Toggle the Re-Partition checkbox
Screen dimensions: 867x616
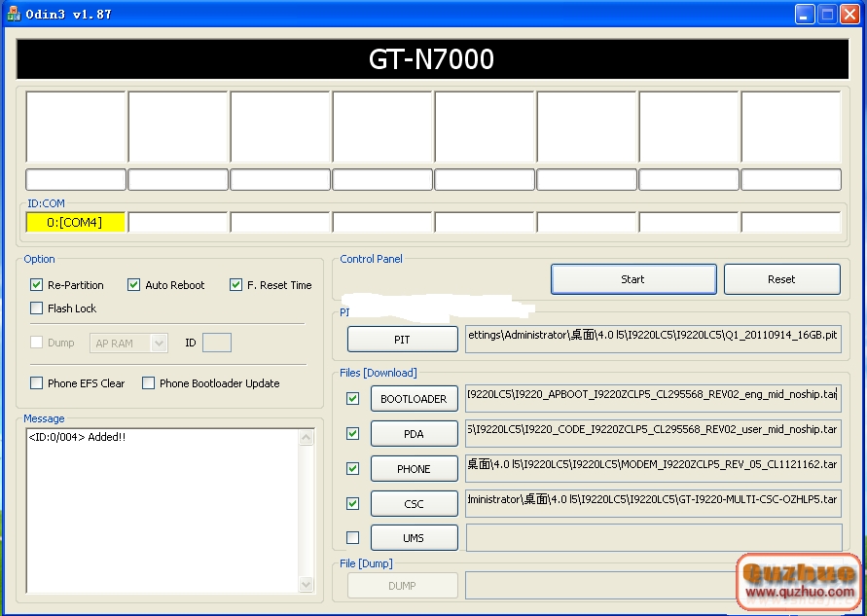point(37,285)
